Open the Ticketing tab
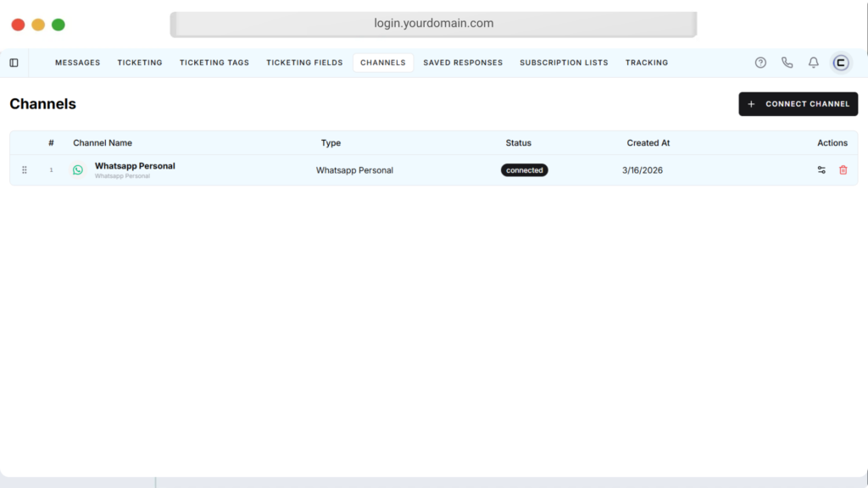This screenshot has width=868, height=488. [x=140, y=63]
